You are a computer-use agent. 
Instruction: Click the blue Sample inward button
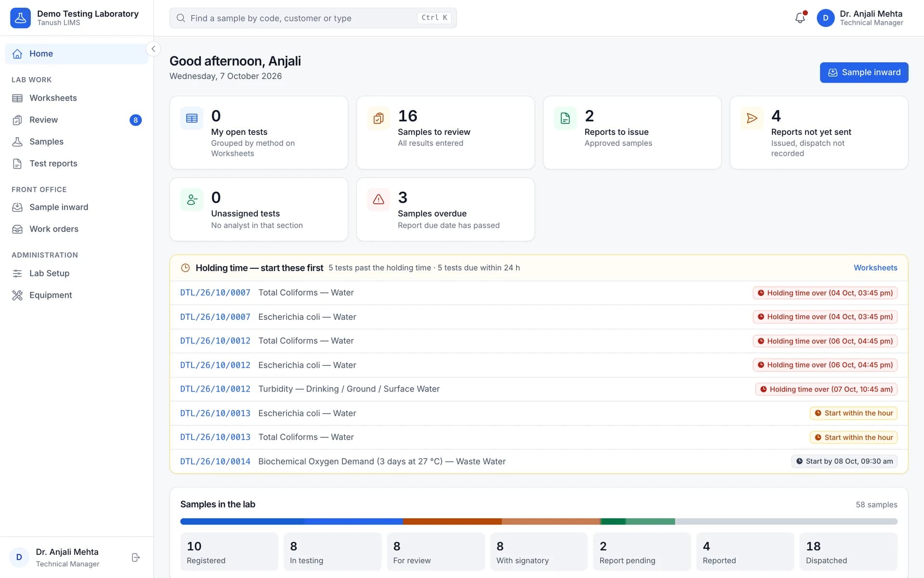coord(864,72)
